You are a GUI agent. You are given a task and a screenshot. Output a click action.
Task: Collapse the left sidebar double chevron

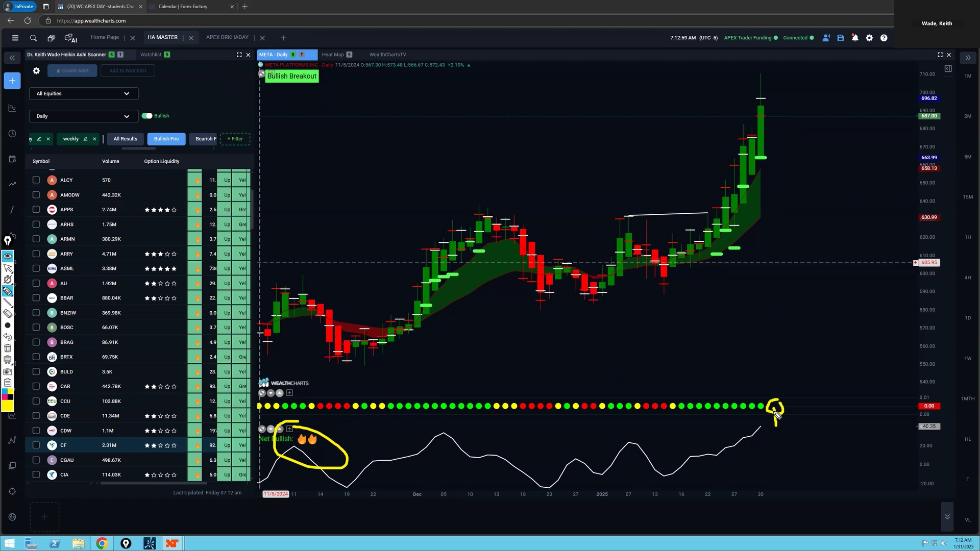tap(12, 58)
